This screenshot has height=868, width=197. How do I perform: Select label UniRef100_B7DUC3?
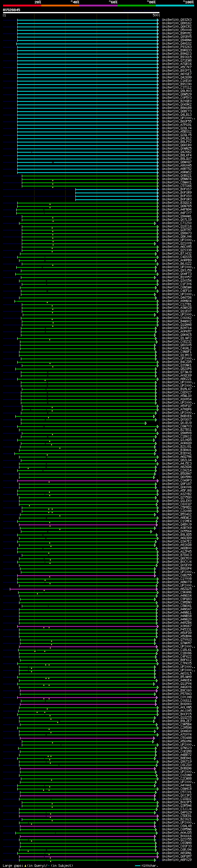pos(177,555)
